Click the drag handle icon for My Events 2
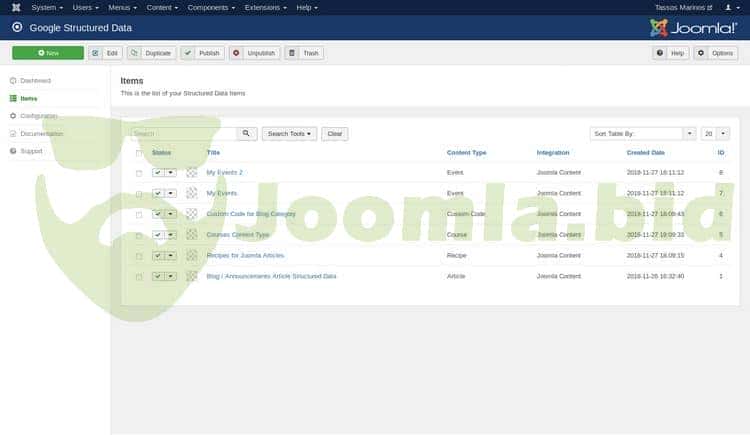 [191, 172]
